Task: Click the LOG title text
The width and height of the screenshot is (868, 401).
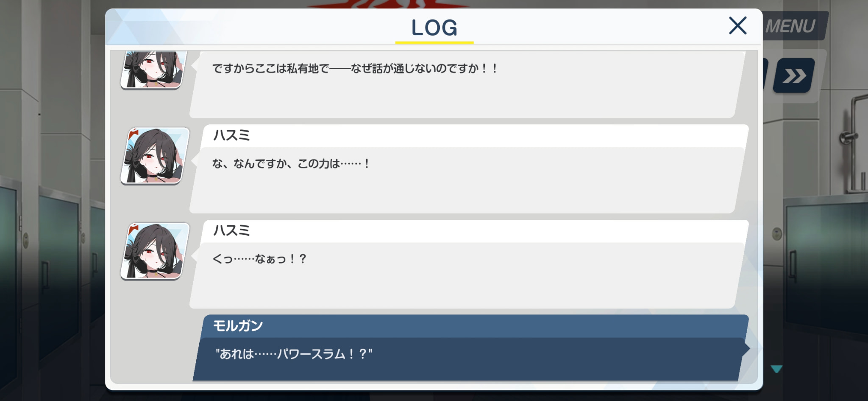Action: click(x=434, y=28)
